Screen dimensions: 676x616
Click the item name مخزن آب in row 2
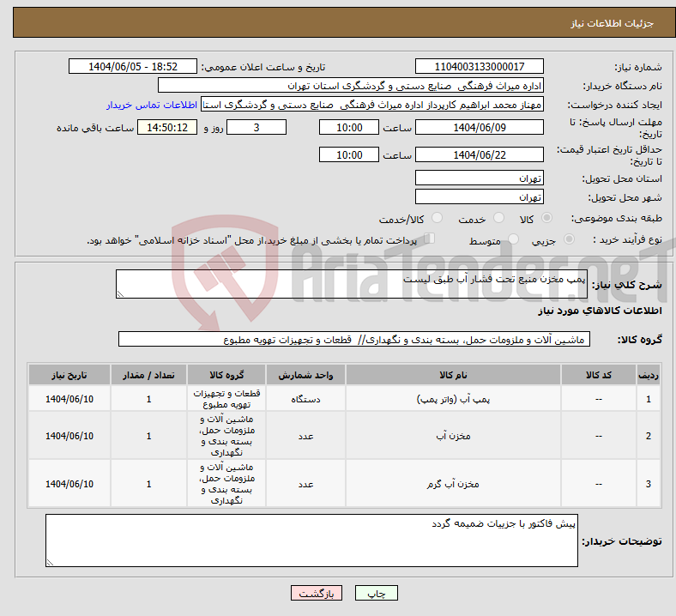(453, 436)
